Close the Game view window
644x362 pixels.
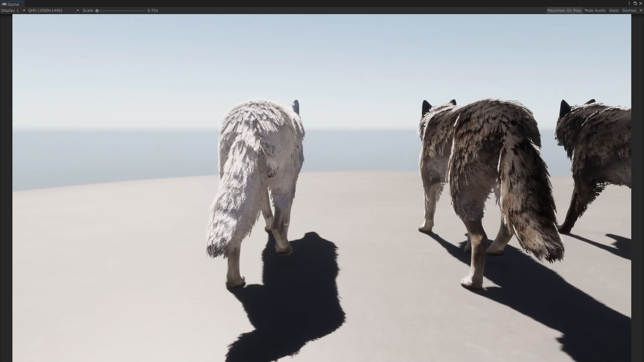(x=641, y=3)
